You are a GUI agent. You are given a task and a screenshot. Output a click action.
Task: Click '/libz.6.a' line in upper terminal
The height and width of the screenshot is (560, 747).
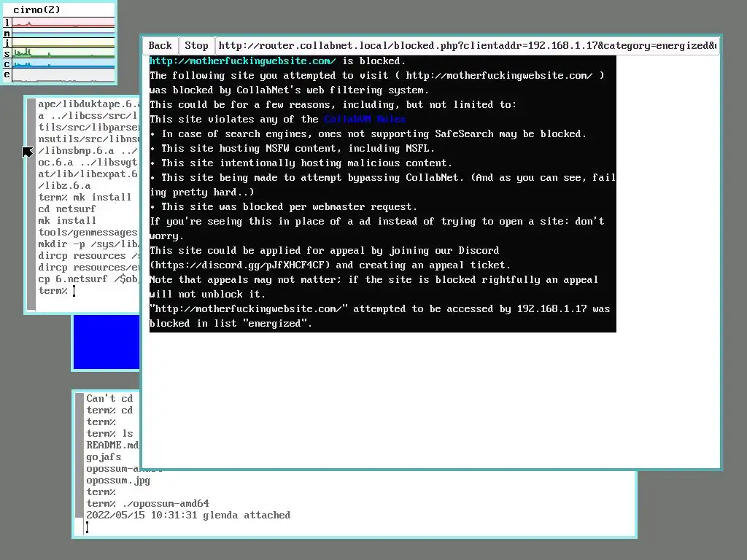[64, 186]
